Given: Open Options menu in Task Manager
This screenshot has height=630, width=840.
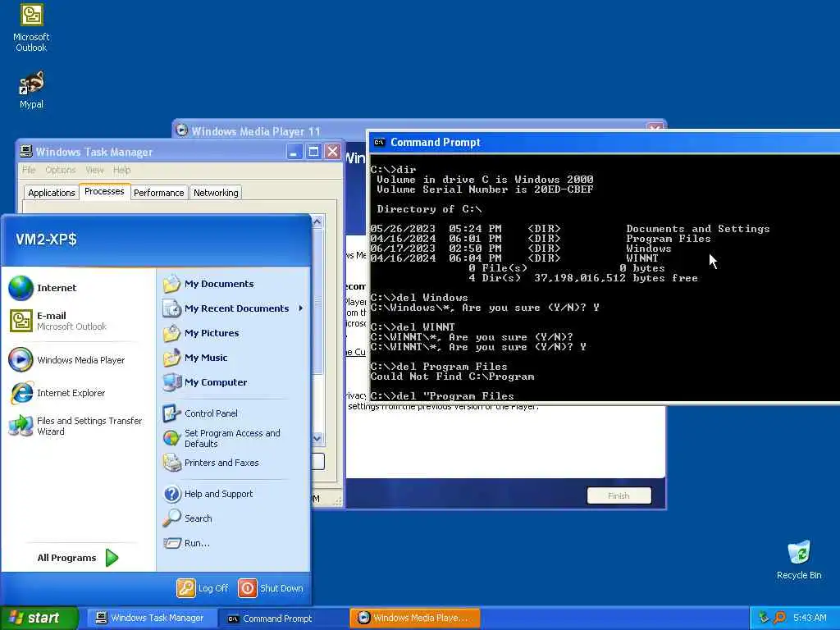Looking at the screenshot, I should pyautogui.click(x=61, y=170).
